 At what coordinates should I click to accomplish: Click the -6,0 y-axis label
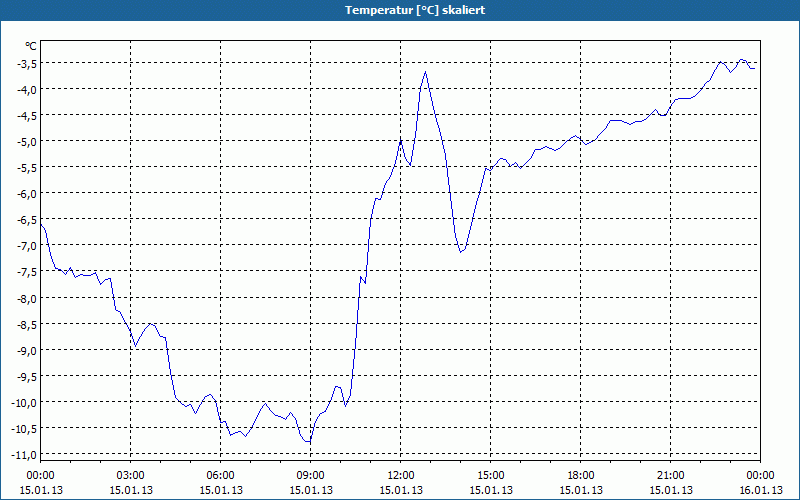tap(27, 193)
